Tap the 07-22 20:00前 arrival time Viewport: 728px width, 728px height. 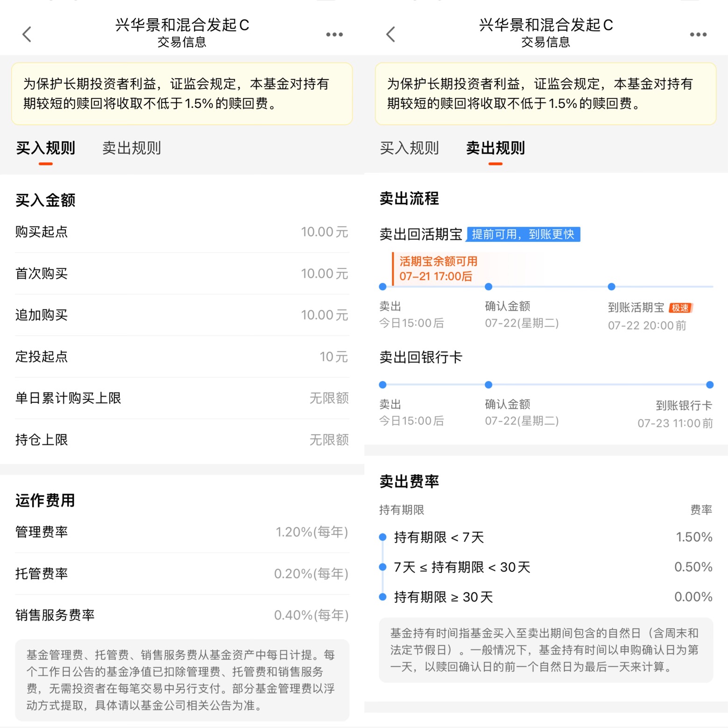647,326
